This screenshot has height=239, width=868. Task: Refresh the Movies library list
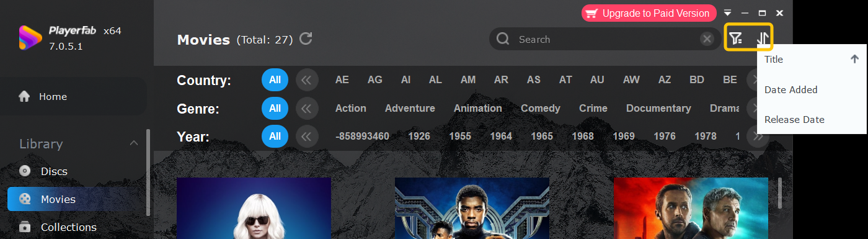pyautogui.click(x=306, y=39)
